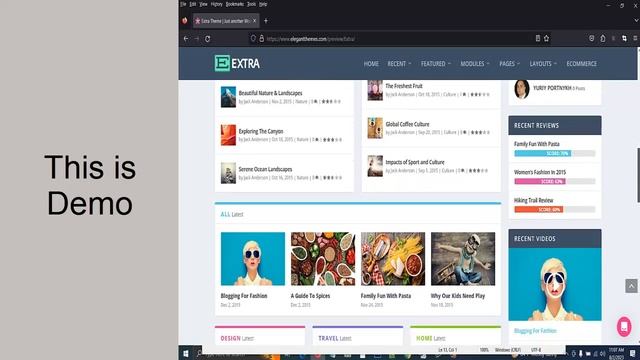The width and height of the screenshot is (640, 360).
Task: Click the page vertical scrollbar
Action: [x=638, y=175]
